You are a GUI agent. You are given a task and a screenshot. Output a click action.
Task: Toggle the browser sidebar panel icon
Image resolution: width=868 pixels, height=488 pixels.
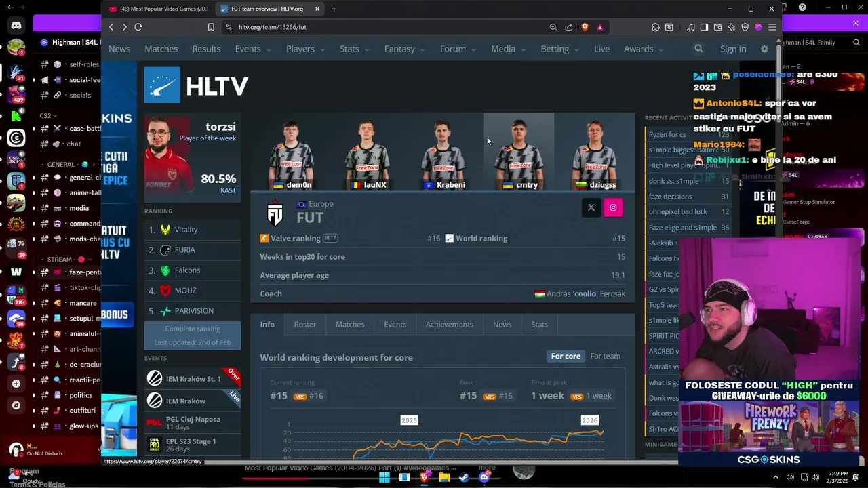coord(704,27)
